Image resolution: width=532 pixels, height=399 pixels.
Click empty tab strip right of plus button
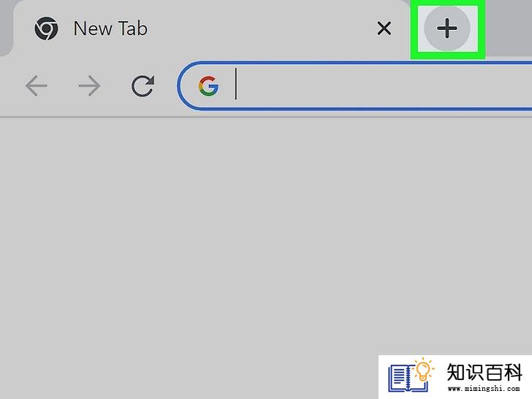tap(509, 27)
